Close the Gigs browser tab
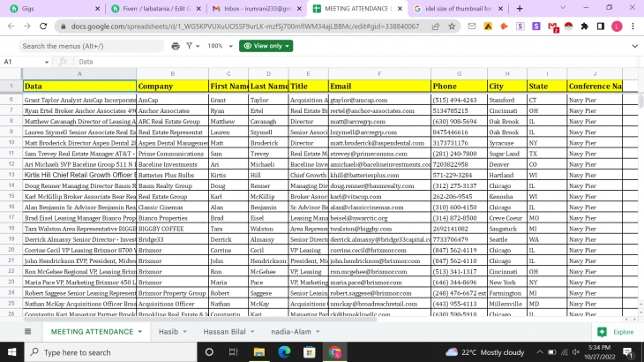644x362 pixels. (x=97, y=9)
